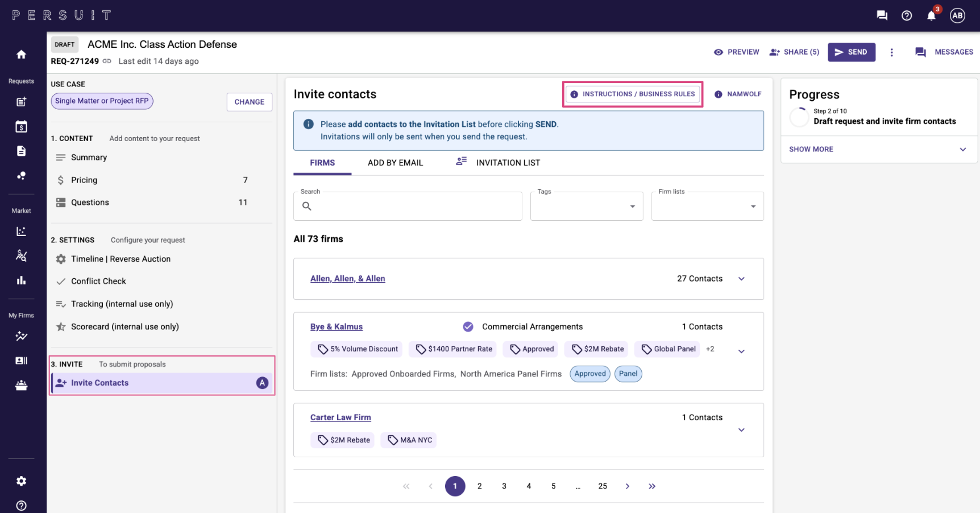This screenshot has height=513, width=980.
Task: Open the three-dot more options menu
Action: [891, 52]
